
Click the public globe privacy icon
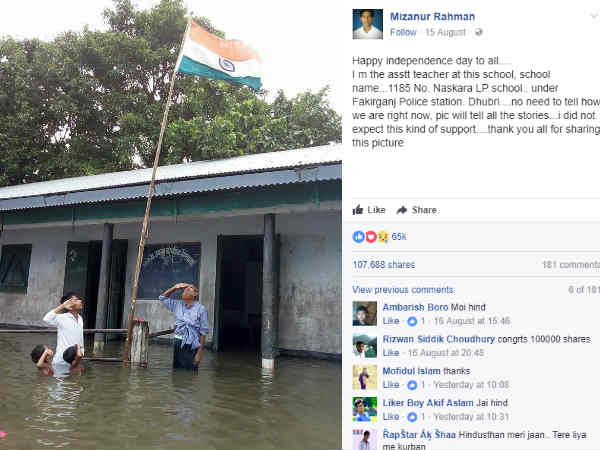point(478,33)
